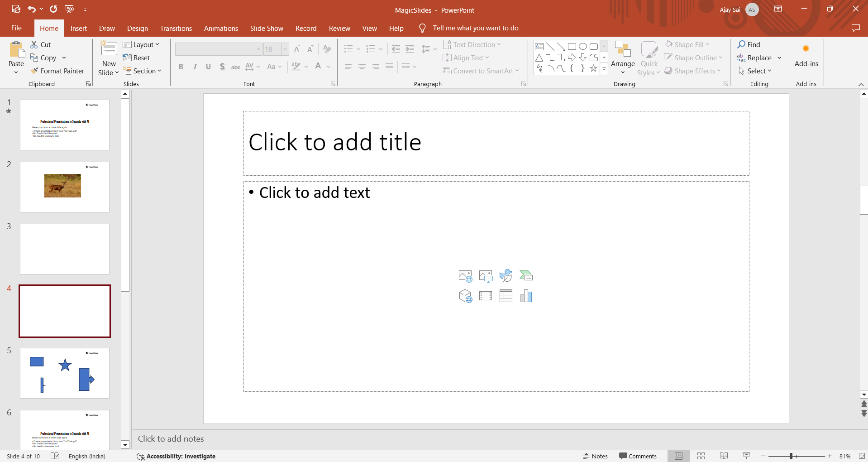Toggle the Comments pane from status bar
868x462 pixels.
pos(638,456)
